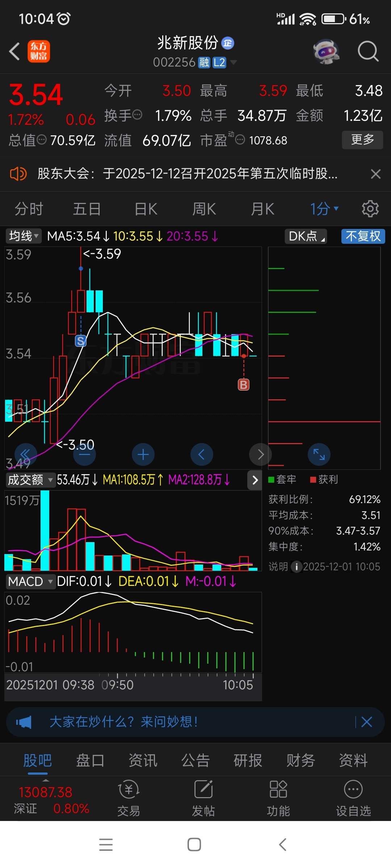Open the 东方财富 logo icon
This screenshot has height=868, width=391.
coord(39,51)
